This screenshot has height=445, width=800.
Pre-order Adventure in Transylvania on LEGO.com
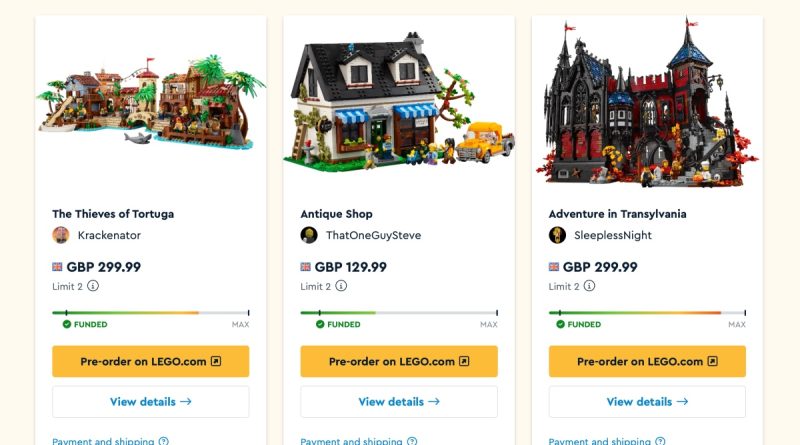coord(646,361)
